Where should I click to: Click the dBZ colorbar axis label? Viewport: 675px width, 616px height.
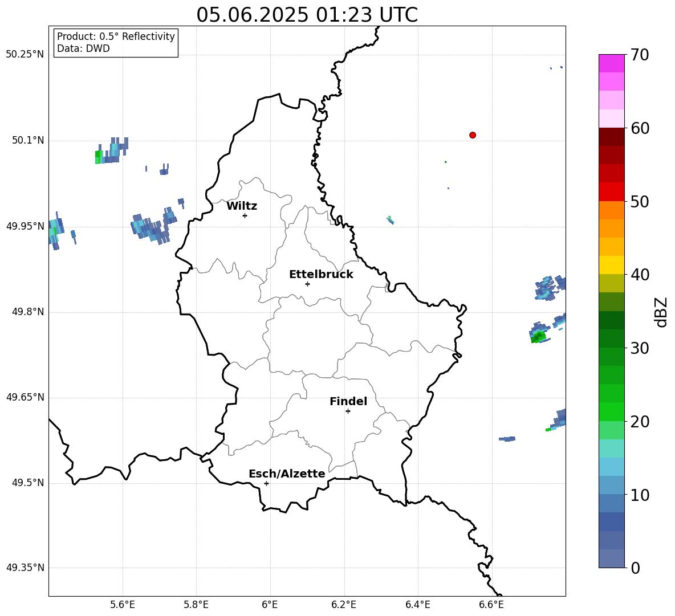pos(661,312)
